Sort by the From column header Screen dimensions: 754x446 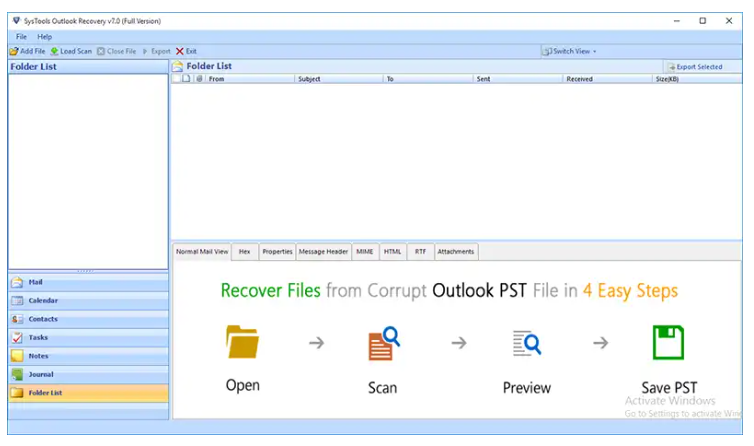pyautogui.click(x=250, y=79)
